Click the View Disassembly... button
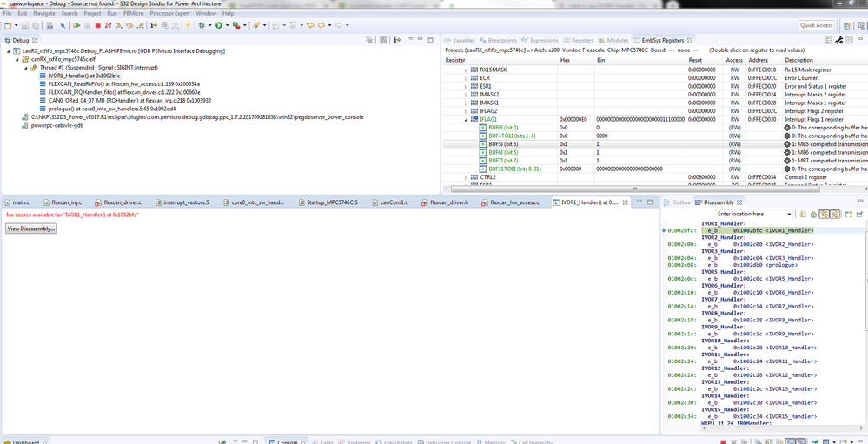This screenshot has height=444, width=868. pos(31,229)
